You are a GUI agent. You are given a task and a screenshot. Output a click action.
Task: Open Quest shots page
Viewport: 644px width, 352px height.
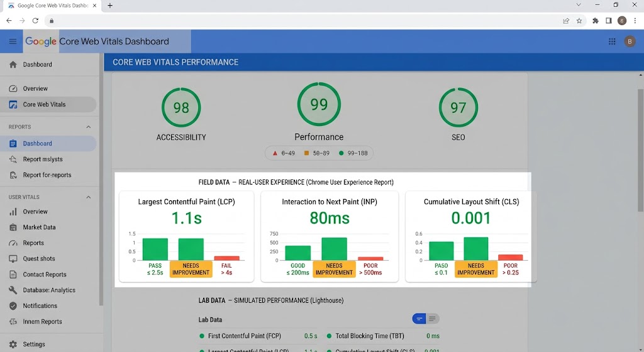48,259
